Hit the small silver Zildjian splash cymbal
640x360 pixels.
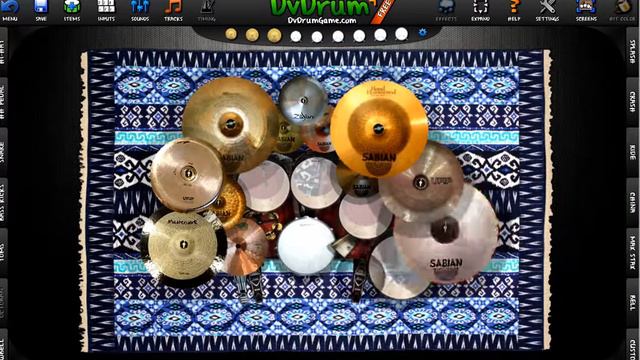(x=303, y=100)
